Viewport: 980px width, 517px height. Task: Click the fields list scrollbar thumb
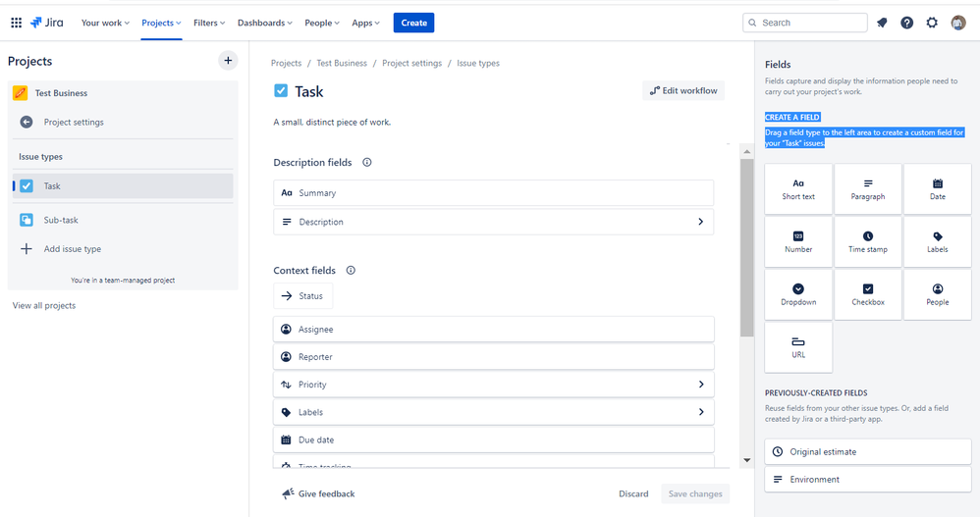coord(747,248)
